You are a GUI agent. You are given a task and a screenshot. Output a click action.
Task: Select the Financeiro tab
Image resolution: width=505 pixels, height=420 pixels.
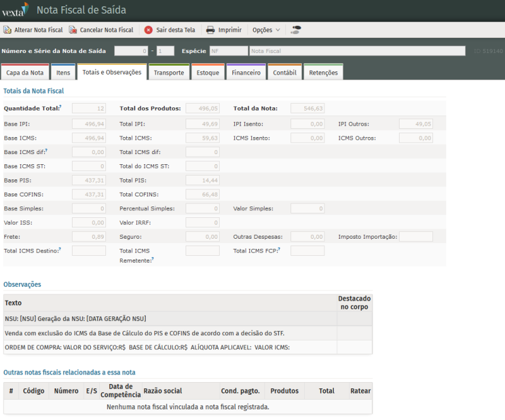click(x=246, y=73)
